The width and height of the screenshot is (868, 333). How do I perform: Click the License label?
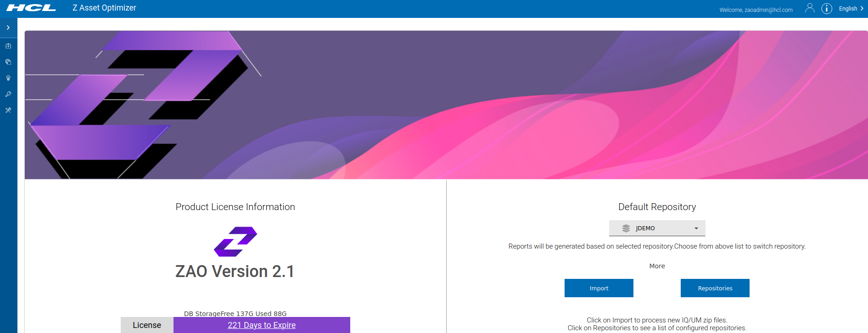coord(147,325)
